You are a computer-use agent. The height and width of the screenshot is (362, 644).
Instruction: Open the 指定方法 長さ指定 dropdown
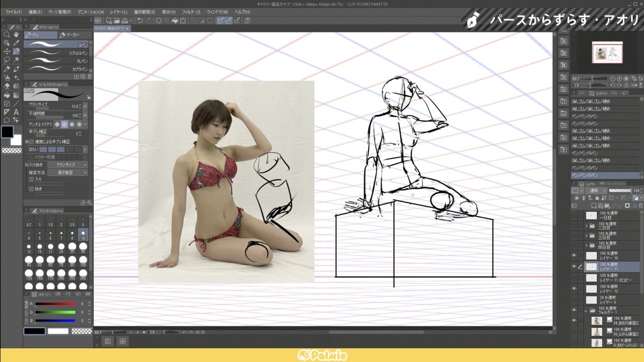pos(68,173)
